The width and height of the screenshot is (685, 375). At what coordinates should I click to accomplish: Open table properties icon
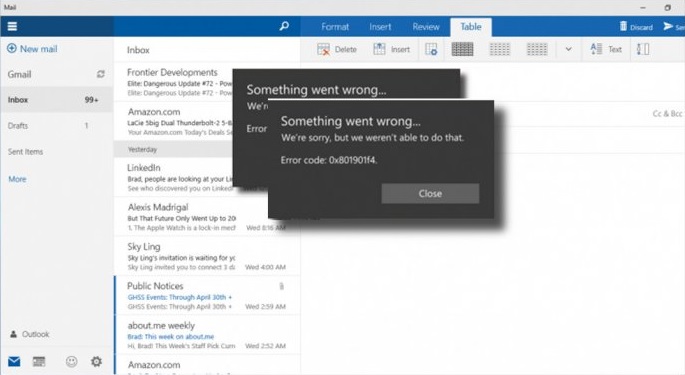point(431,49)
